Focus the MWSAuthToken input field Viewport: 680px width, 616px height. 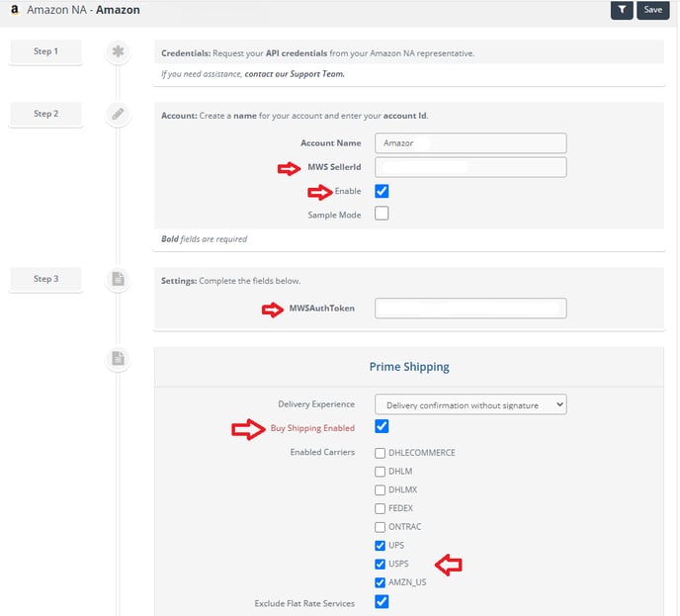coord(470,308)
